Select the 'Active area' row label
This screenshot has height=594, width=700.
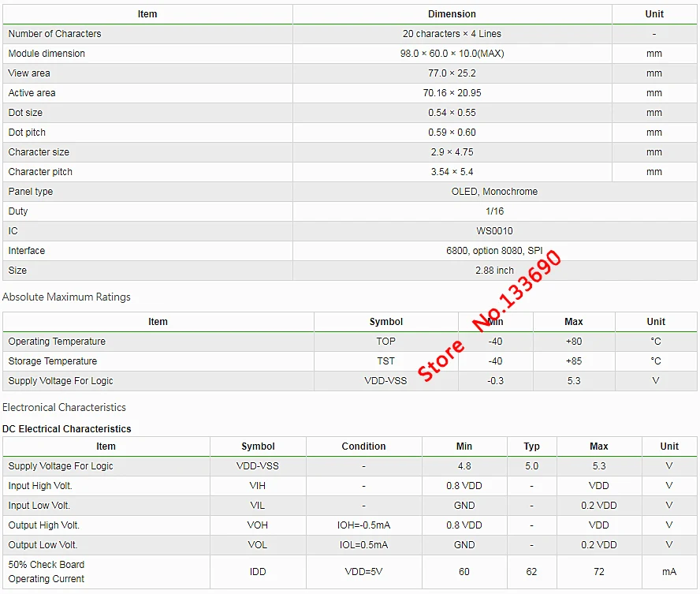(32, 93)
